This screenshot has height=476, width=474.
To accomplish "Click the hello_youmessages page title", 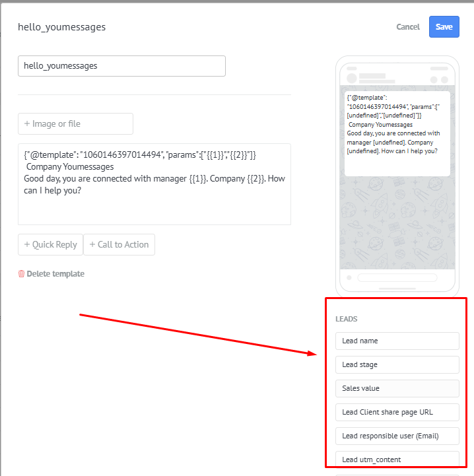I will coord(61,27).
